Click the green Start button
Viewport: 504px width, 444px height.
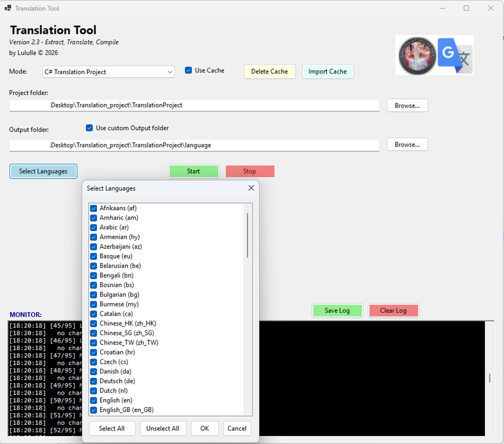coord(194,171)
